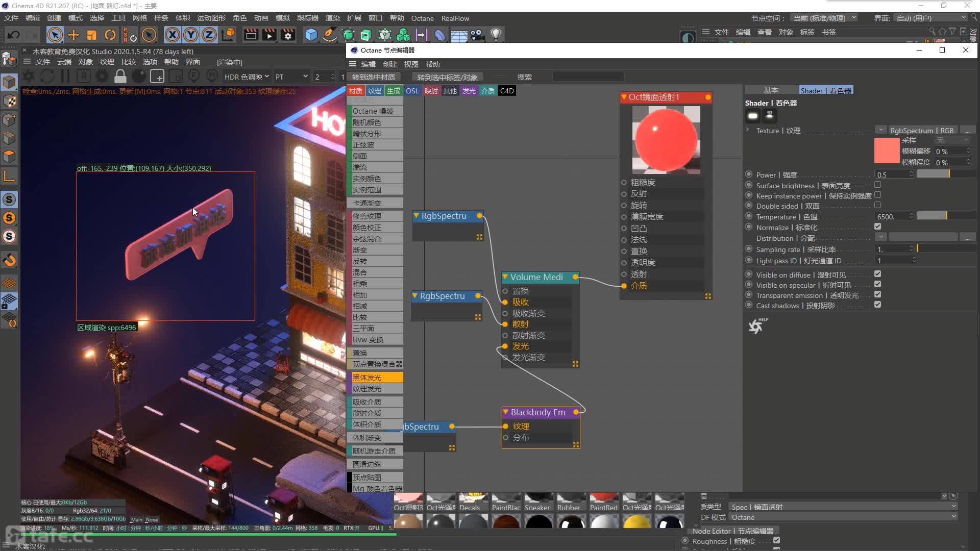Select 黑体发光 node in list
The image size is (980, 551).
(376, 378)
